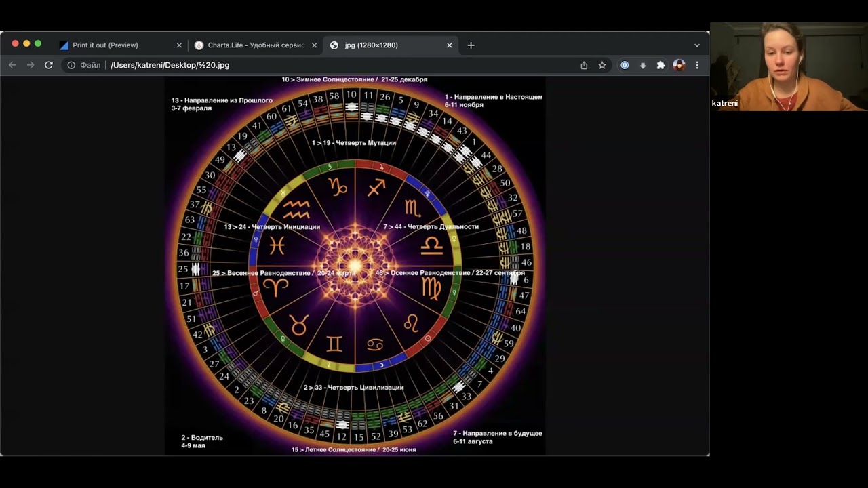Click the Aquarius zodiac symbol

296,208
